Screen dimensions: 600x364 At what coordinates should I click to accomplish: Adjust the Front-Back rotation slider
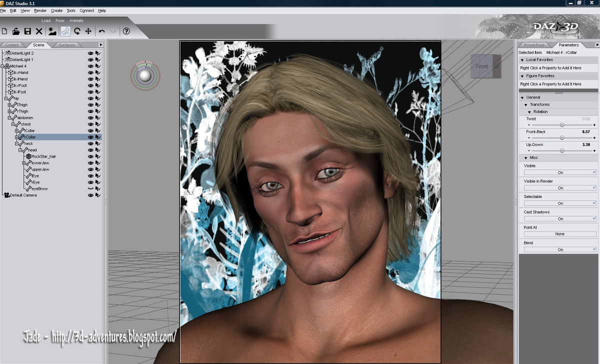pos(562,137)
